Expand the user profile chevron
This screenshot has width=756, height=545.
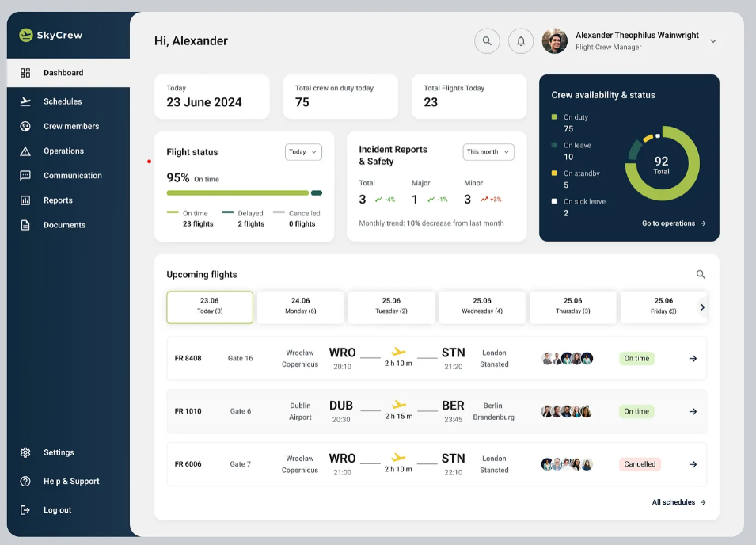coord(713,41)
